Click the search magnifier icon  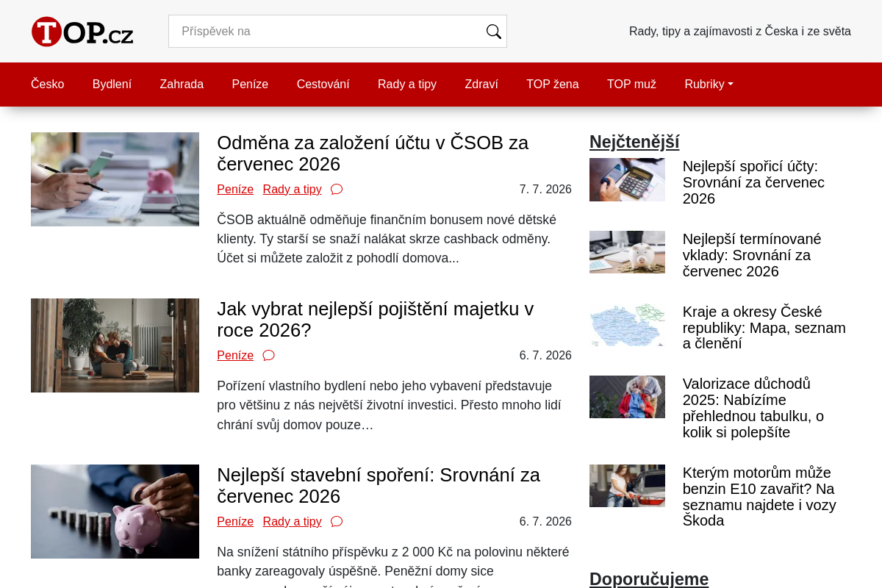pyautogui.click(x=493, y=32)
